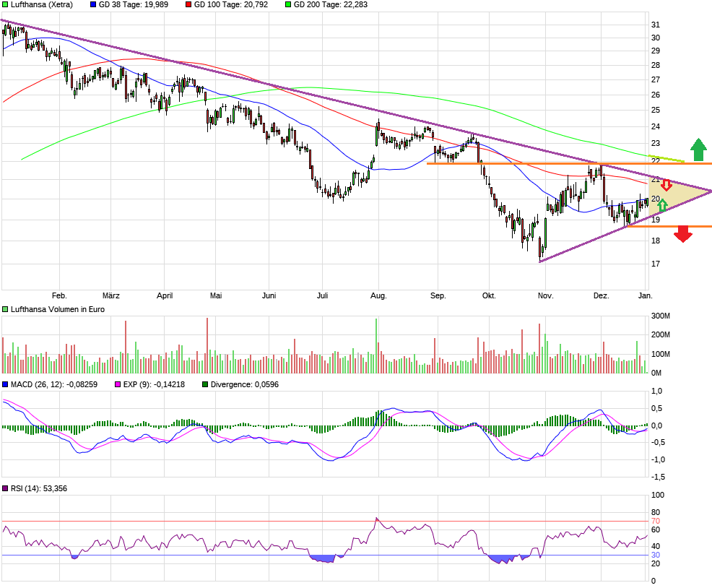
Task: Click the 'Juni' month axis label
Action: 269,296
